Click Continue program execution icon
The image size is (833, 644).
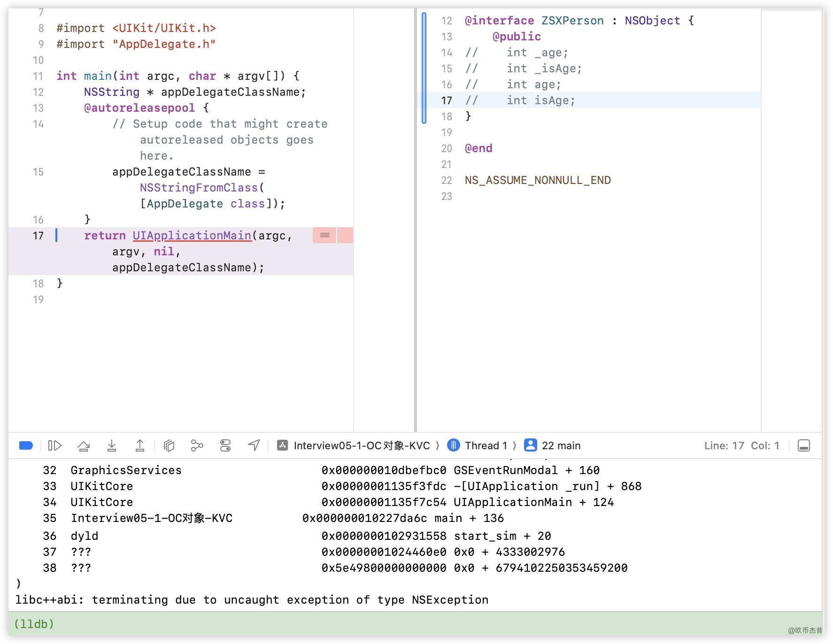point(55,445)
